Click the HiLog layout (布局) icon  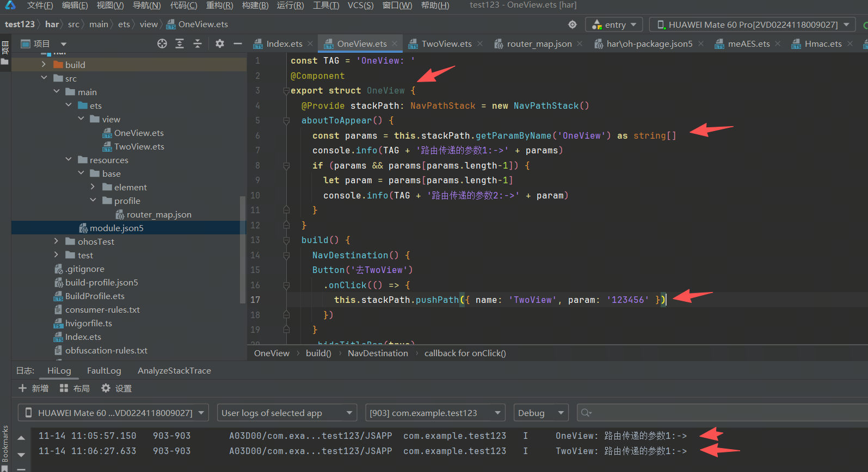pyautogui.click(x=64, y=388)
